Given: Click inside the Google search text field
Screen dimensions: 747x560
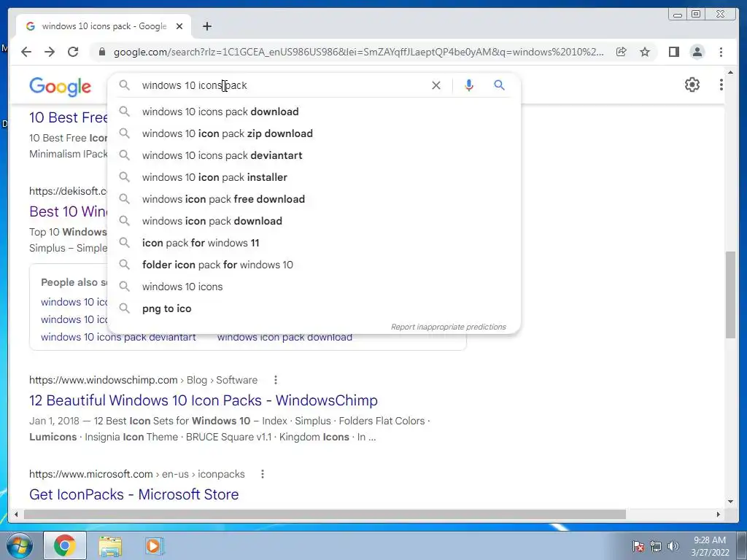Looking at the screenshot, I should [x=281, y=85].
